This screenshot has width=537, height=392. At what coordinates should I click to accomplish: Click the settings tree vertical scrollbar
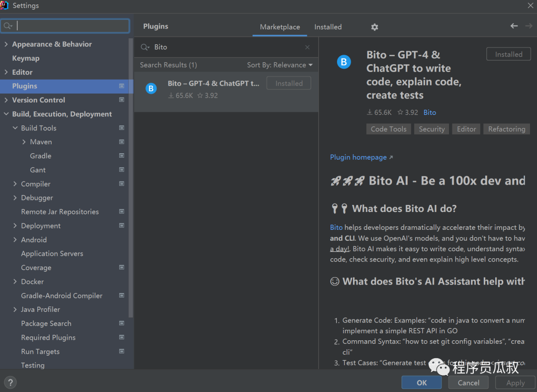pyautogui.click(x=130, y=178)
